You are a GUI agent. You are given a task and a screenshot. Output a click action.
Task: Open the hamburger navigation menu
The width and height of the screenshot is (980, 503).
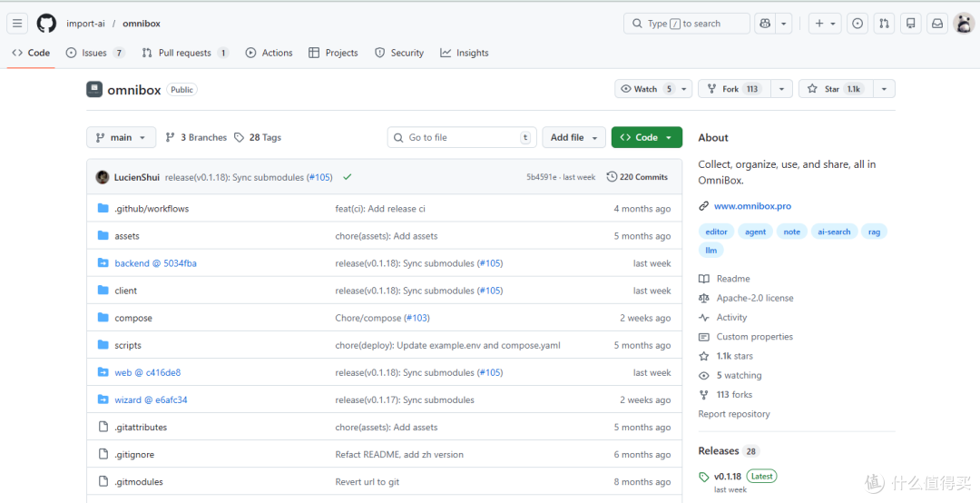point(17,24)
